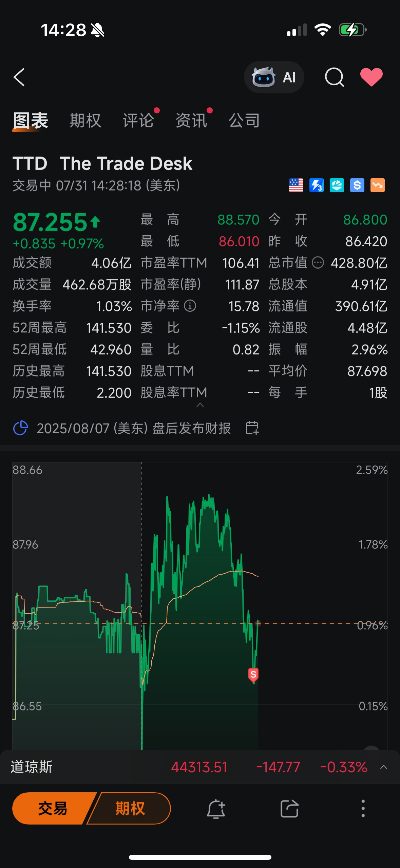Tap the orange trend badge icon
The width and height of the screenshot is (400, 868).
378,185
